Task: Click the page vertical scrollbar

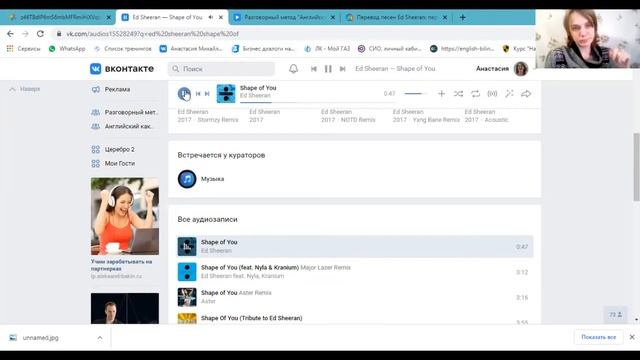Action: pos(636,167)
